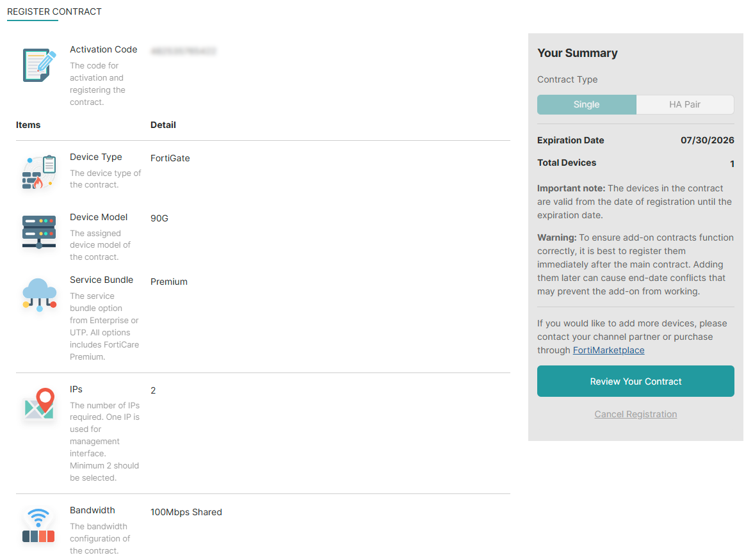Click the Bandwidth wifi signal icon
This screenshot has width=753, height=560.
[38, 525]
